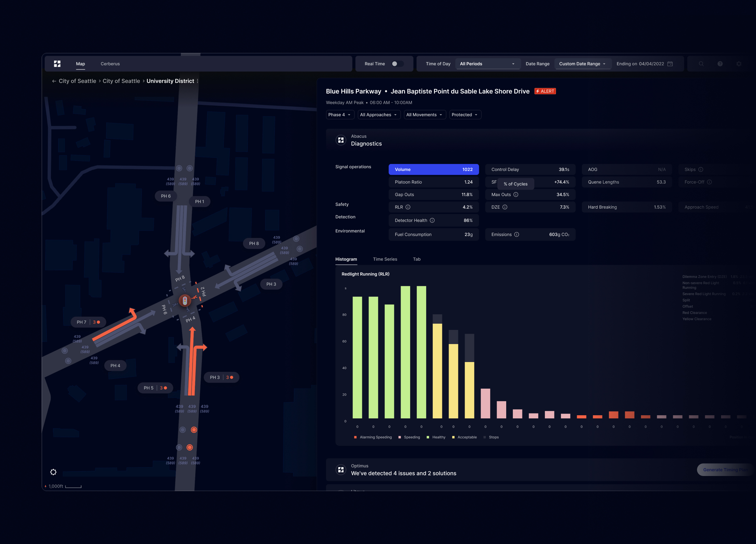
Task: Click the red ALERT badge
Action: [545, 91]
